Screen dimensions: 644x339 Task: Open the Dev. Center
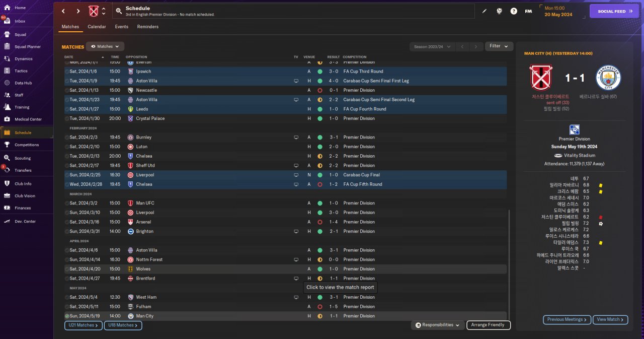(x=25, y=222)
